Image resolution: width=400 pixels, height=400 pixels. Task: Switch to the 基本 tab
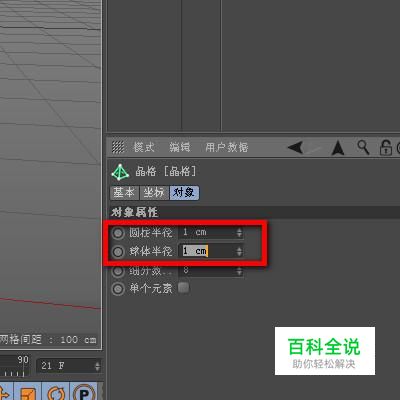[124, 193]
